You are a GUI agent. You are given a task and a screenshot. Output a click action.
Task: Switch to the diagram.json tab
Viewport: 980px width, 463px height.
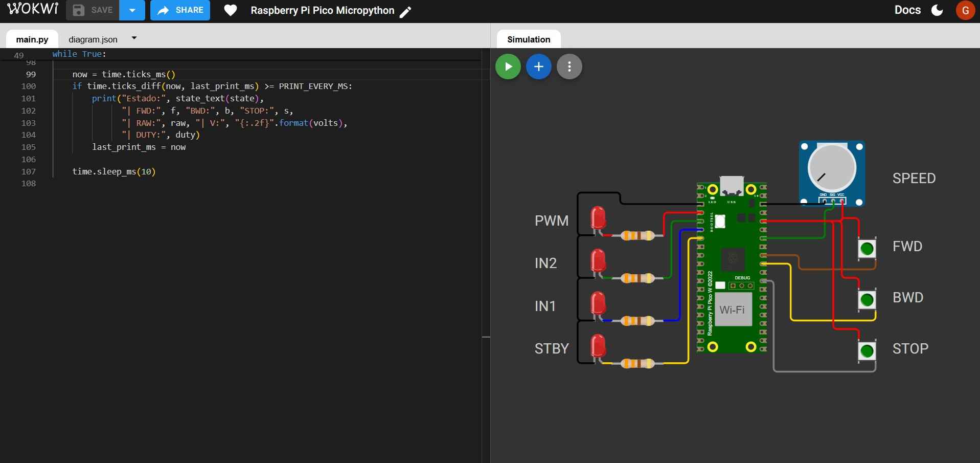pyautogui.click(x=93, y=39)
